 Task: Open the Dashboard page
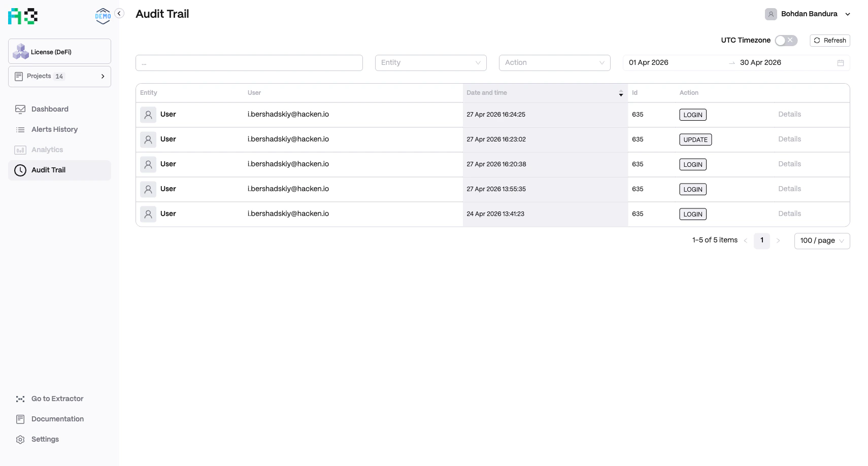pyautogui.click(x=59, y=109)
